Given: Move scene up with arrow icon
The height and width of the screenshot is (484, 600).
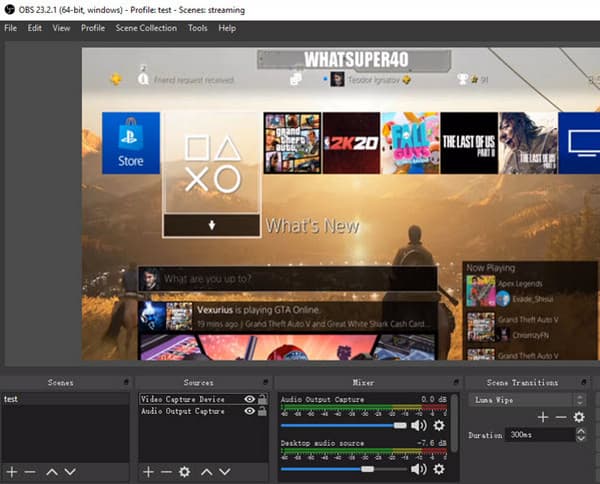Looking at the screenshot, I should coord(52,472).
